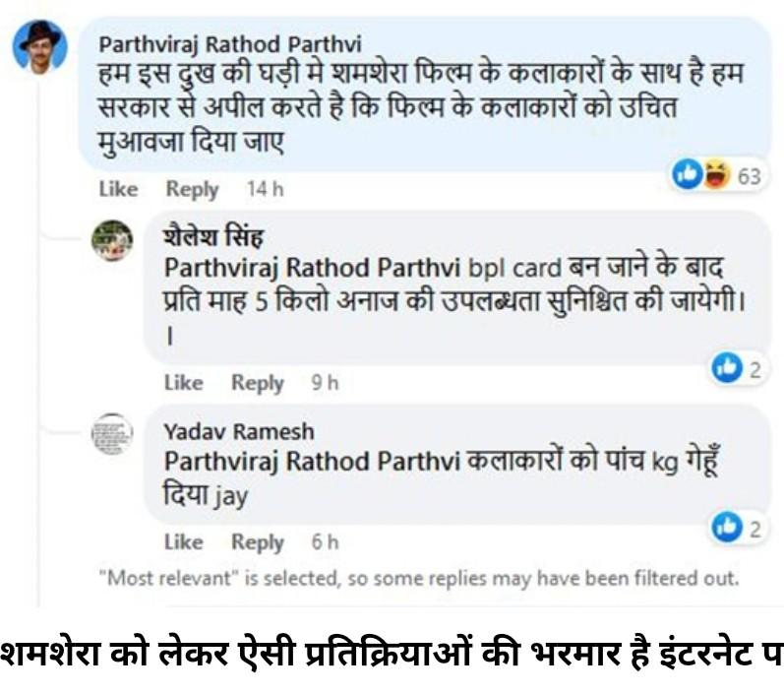Click the 6 h timestamp
The width and height of the screenshot is (784, 694).
[x=325, y=541]
